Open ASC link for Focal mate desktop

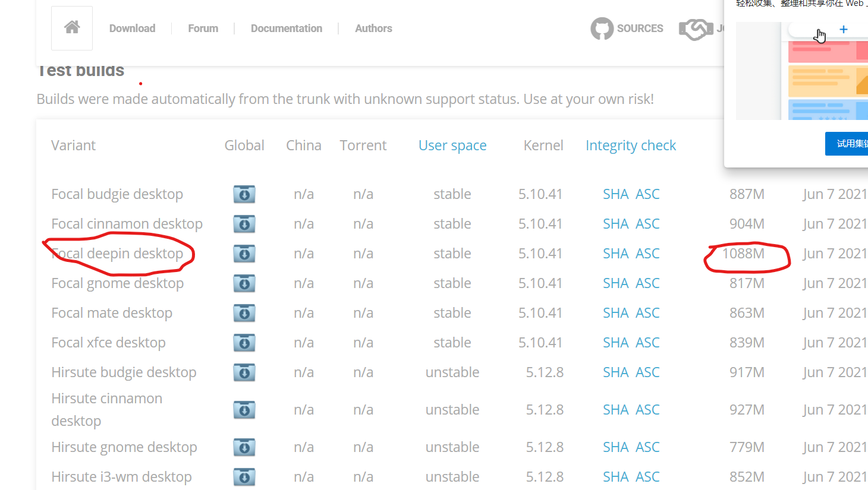(x=647, y=313)
